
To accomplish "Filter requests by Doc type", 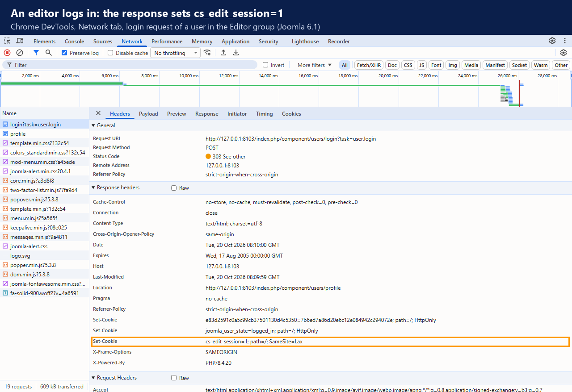I will (392, 65).
